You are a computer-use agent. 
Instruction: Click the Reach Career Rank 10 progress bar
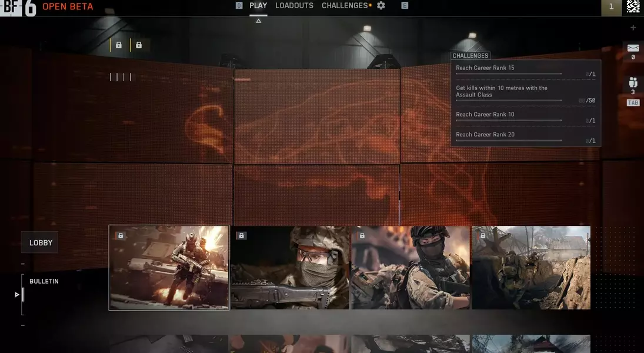click(509, 121)
